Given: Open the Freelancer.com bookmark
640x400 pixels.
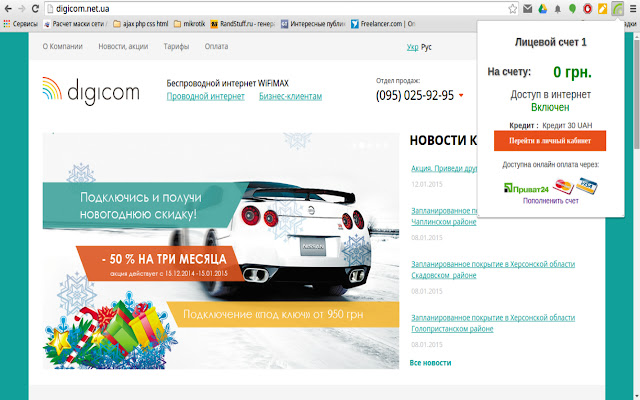Looking at the screenshot, I should point(383,24).
